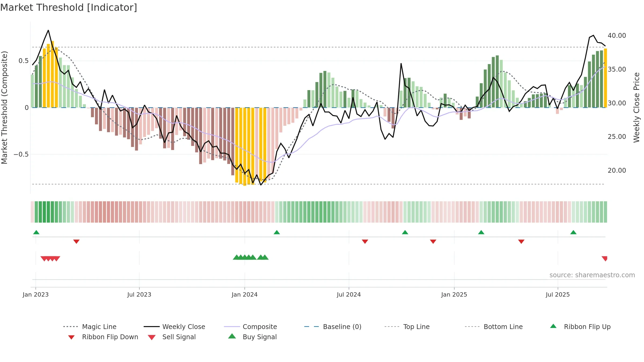The height and width of the screenshot is (362, 644).
Task: Click the first ribbon flip up marker at Jan 2023
Action: click(x=36, y=232)
